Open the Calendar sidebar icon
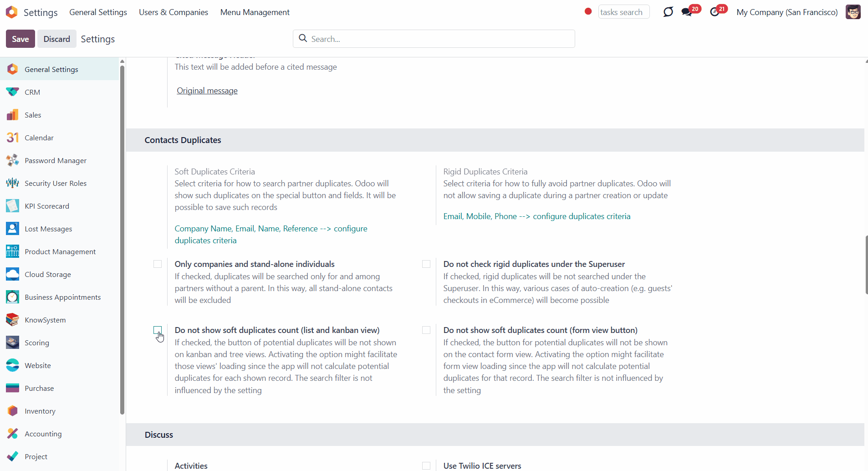This screenshot has width=868, height=471. [13, 138]
